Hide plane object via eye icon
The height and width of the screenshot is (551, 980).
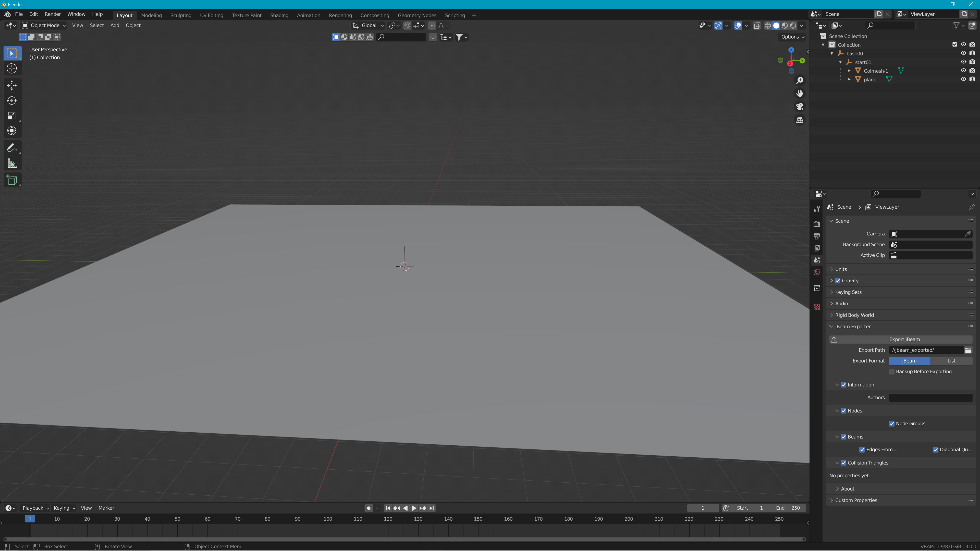pyautogui.click(x=963, y=79)
